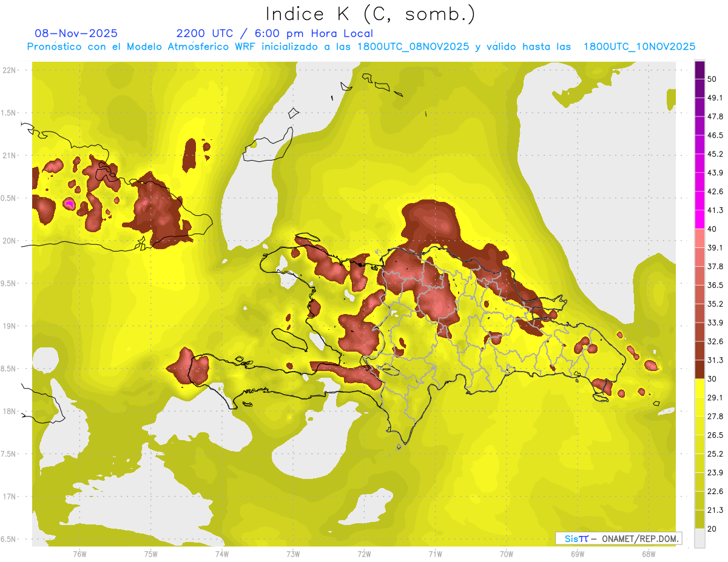
Task: Click the dark brown swatch between 30 and 31.3
Action: [699, 369]
